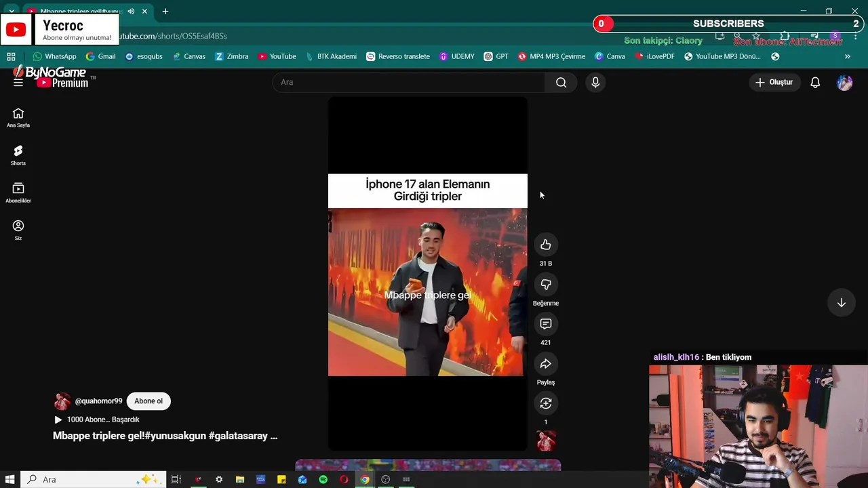Open the sound source thumbnail below the remix icon
Viewport: 868px width, 488px height.
coord(546,441)
